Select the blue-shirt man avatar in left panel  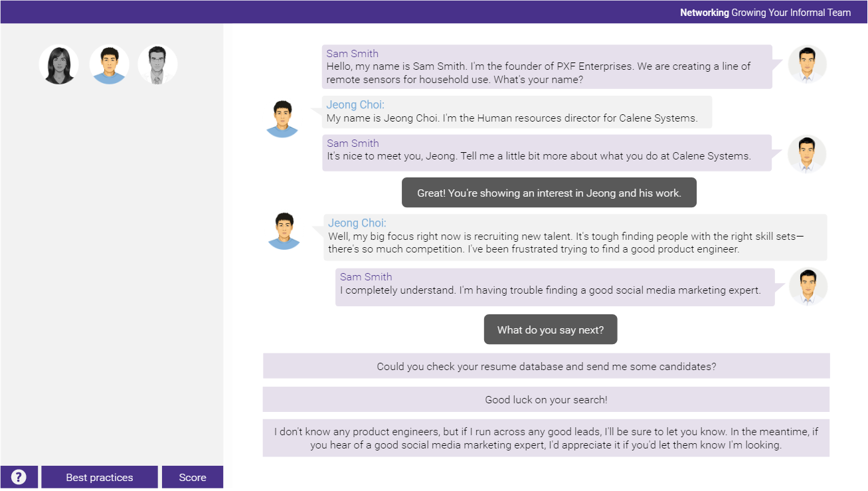point(109,65)
